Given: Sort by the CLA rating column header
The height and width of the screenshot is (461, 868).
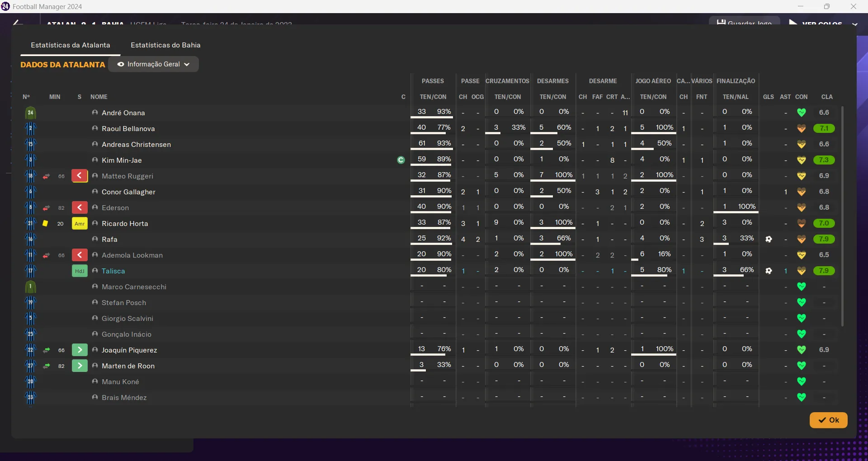Looking at the screenshot, I should (827, 97).
